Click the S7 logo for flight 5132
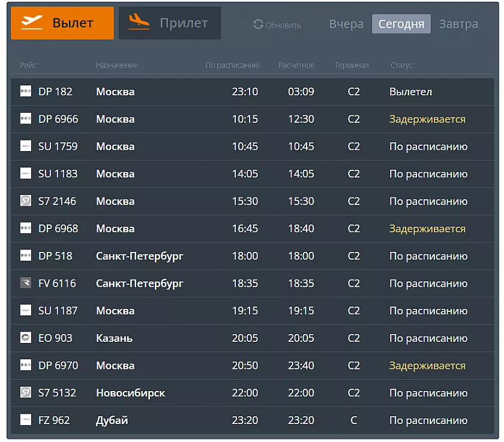The width and height of the screenshot is (504, 442). pos(26,393)
